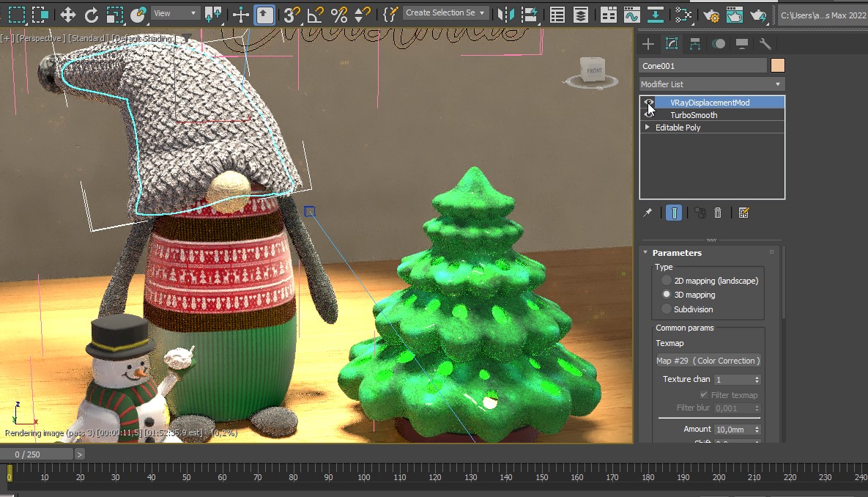Open the Utilities panel tab
This screenshot has width=868, height=497.
tap(765, 44)
